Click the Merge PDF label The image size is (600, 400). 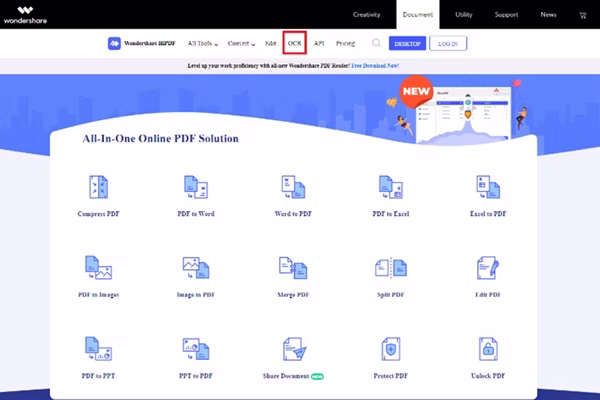(x=293, y=294)
